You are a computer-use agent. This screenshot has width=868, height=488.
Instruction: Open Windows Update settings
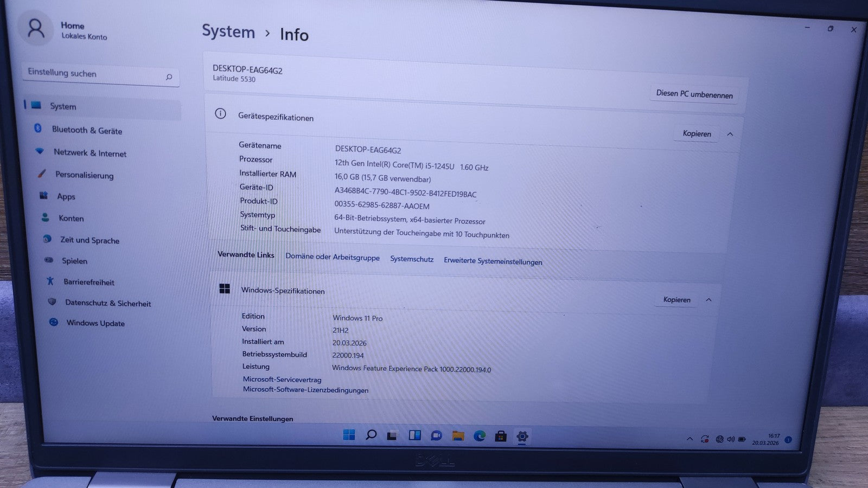tap(95, 323)
